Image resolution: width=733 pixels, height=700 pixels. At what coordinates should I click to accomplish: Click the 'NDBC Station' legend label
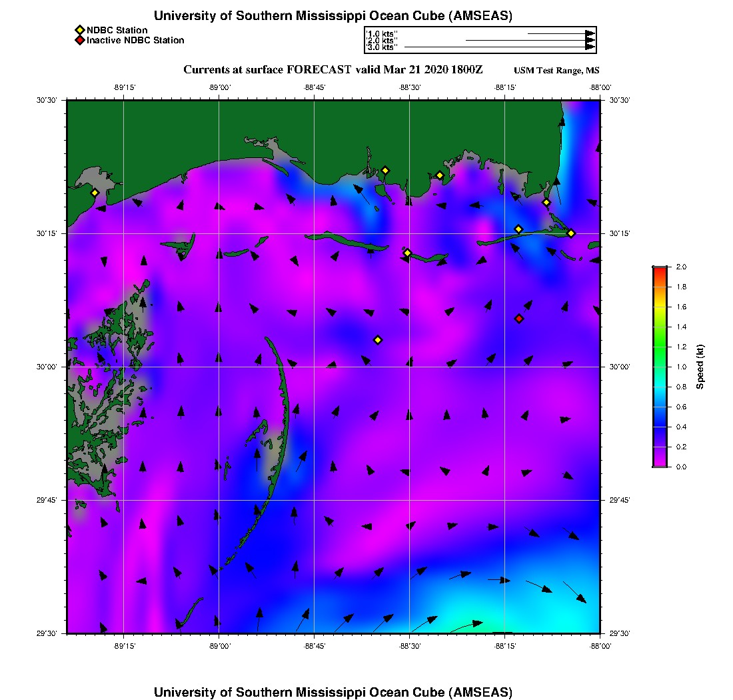(117, 30)
